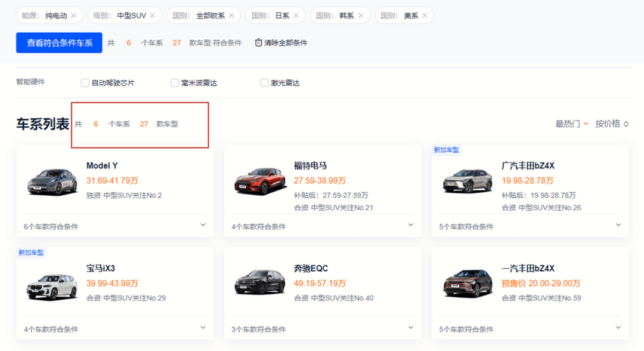Expand 福特电马 matching models chevron
The image size is (644, 351).
tap(411, 225)
